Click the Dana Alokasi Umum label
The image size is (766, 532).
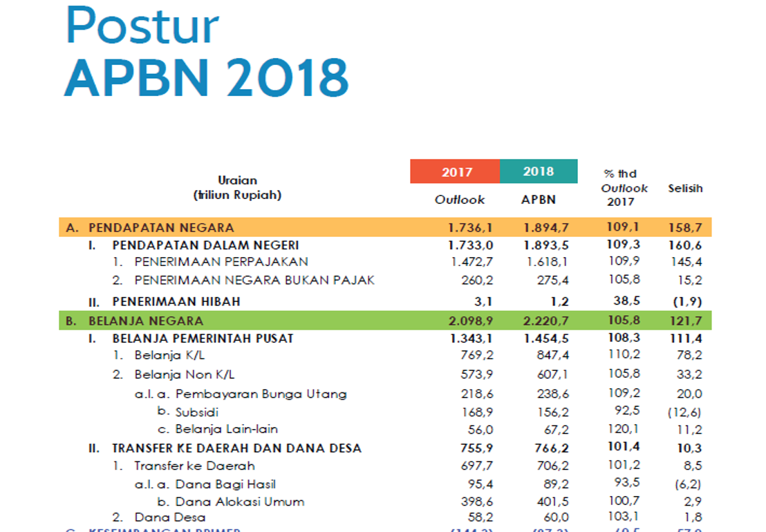point(240,502)
